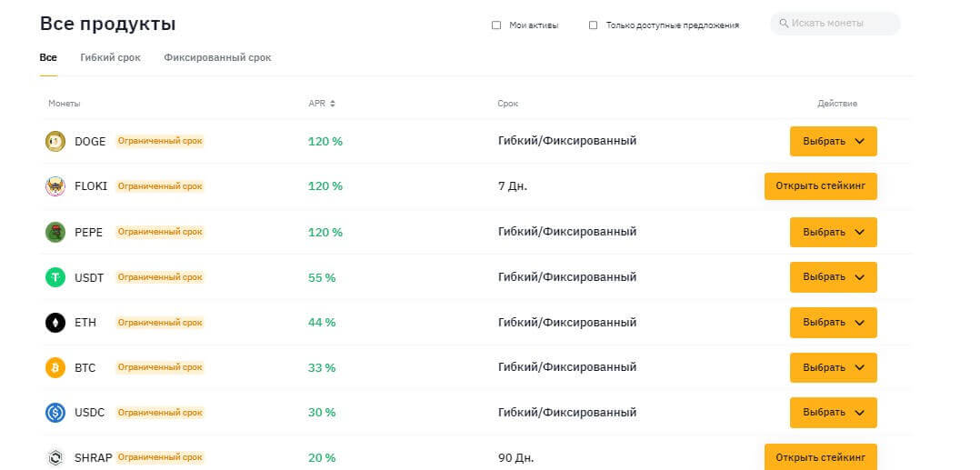Click the black ETH coin icon
The image size is (980, 470).
pos(55,323)
